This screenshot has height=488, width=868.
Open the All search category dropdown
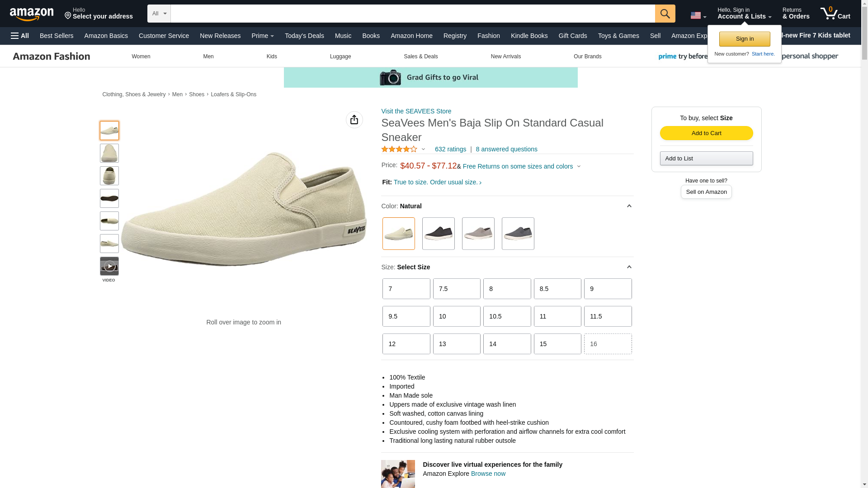[159, 14]
